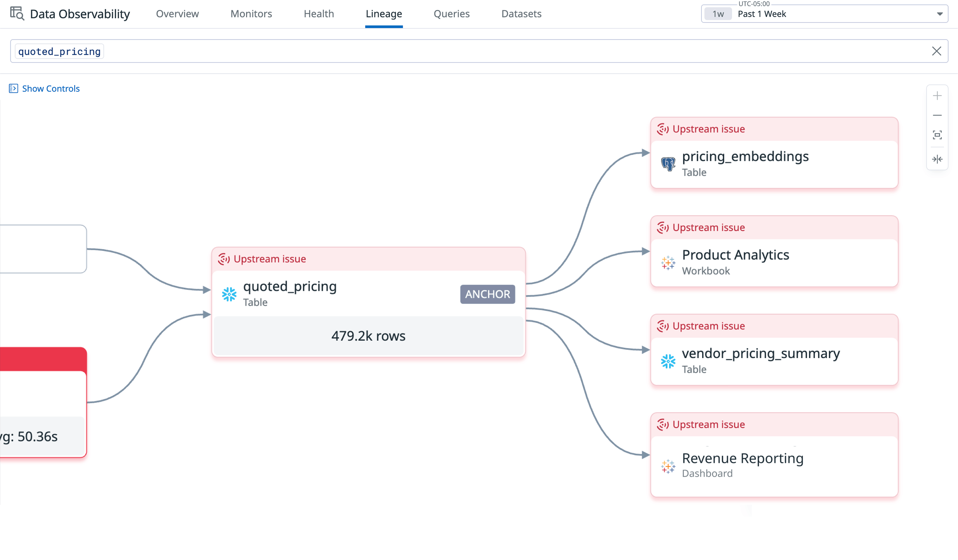The image size is (958, 560).
Task: Remove the quoted_pricing search chip
Action: pos(59,51)
